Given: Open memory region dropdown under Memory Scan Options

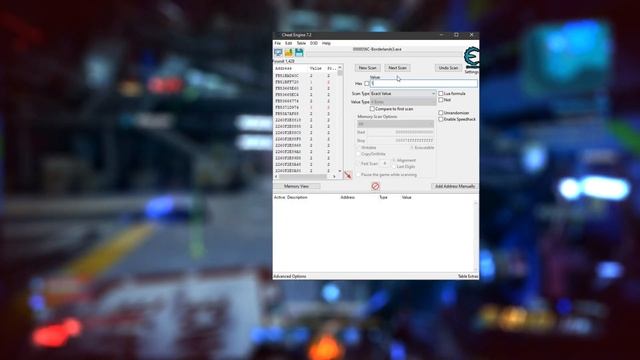Looking at the screenshot, I should click(395, 124).
